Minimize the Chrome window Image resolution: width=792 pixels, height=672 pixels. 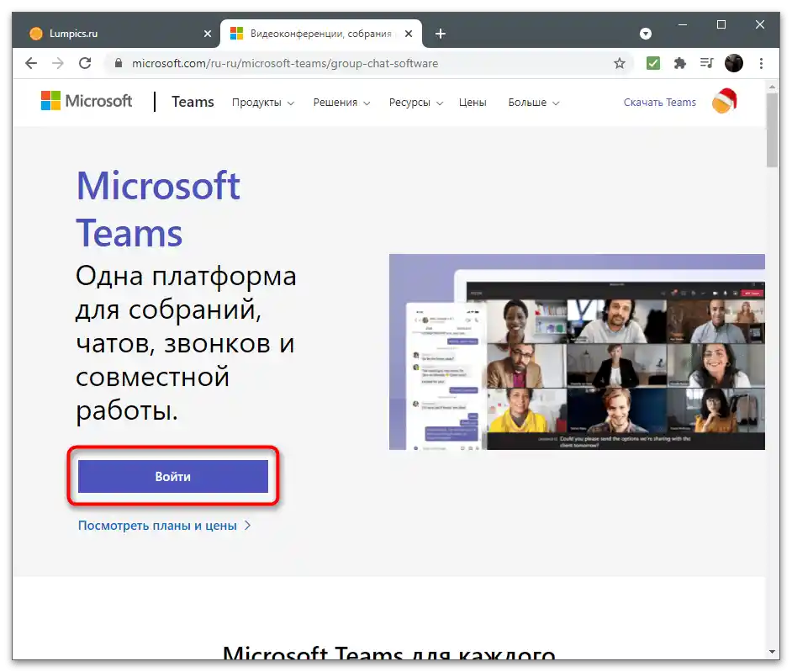[x=683, y=24]
